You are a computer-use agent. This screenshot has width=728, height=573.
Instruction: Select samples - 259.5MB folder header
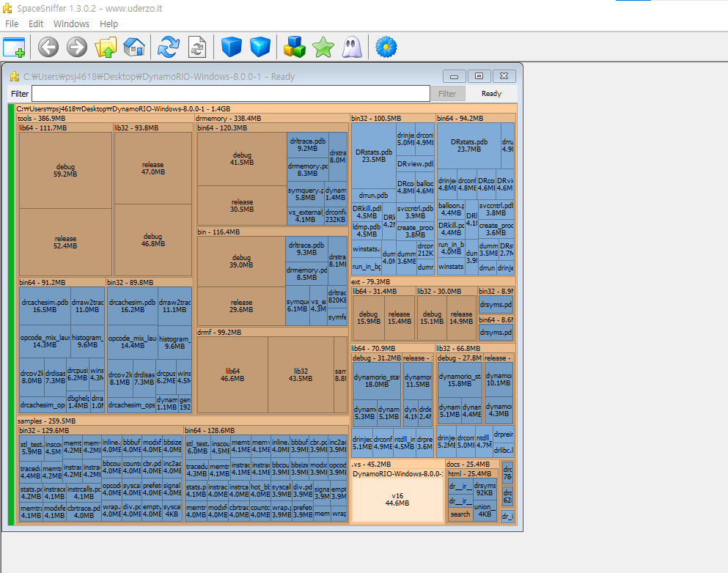pyautogui.click(x=183, y=421)
